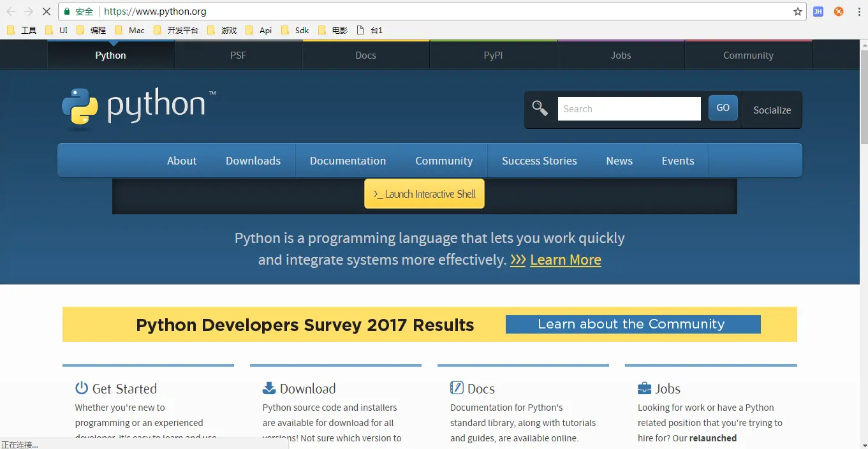Switch to the PSF tab

click(238, 55)
